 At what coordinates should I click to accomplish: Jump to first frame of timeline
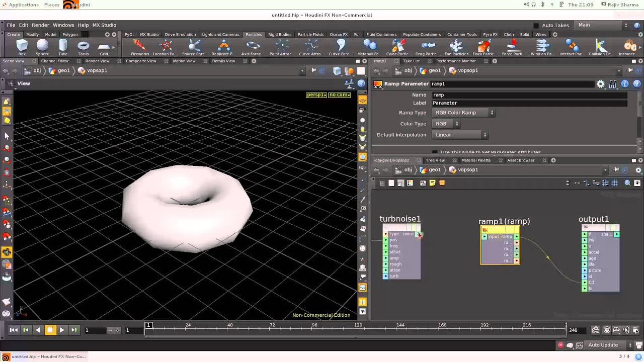coord(14,330)
